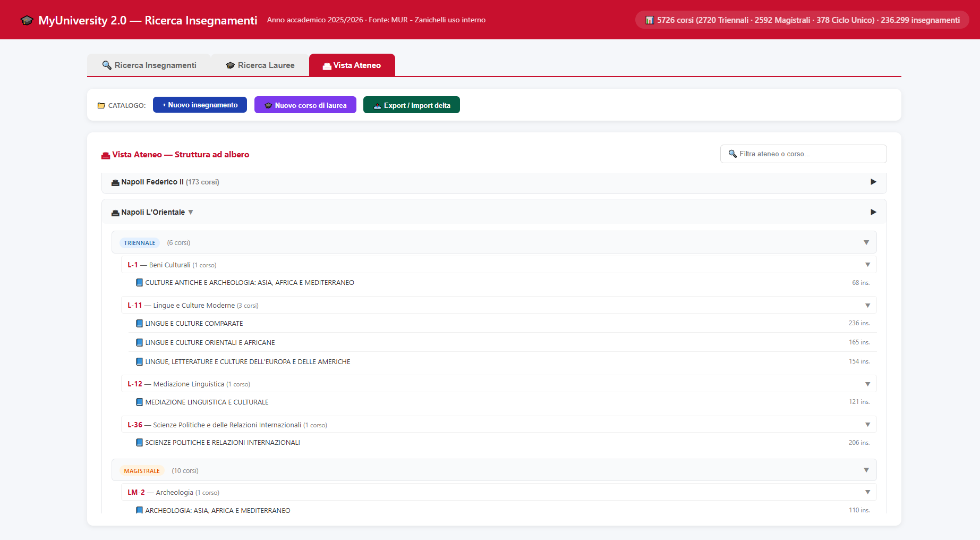
Task: Click the book icon of LINGUE, LETTERATURE E CULTURE DELL'EUROPA
Action: (139, 361)
